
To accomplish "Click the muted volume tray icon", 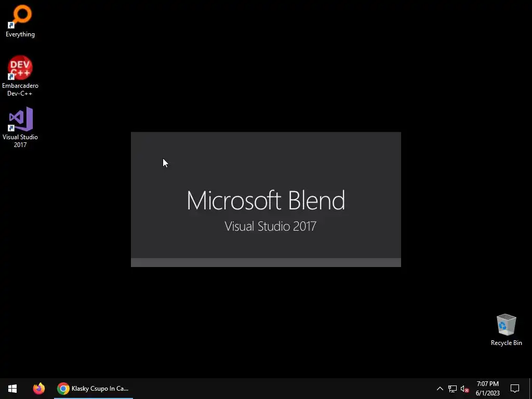I will tap(465, 389).
